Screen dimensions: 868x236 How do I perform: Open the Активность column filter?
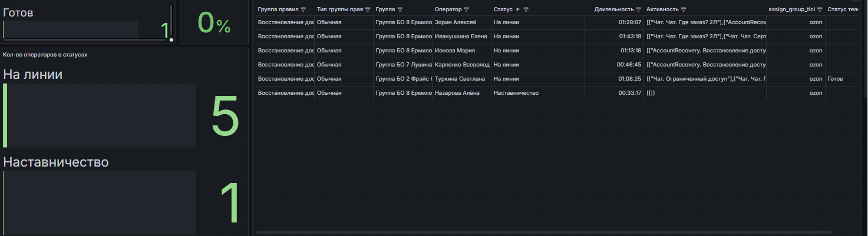684,9
